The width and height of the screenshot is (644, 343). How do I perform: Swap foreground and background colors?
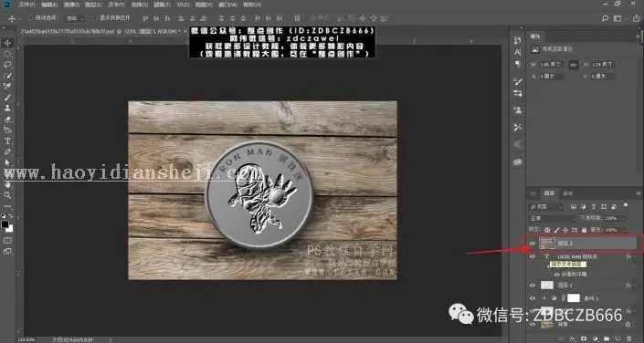11,216
